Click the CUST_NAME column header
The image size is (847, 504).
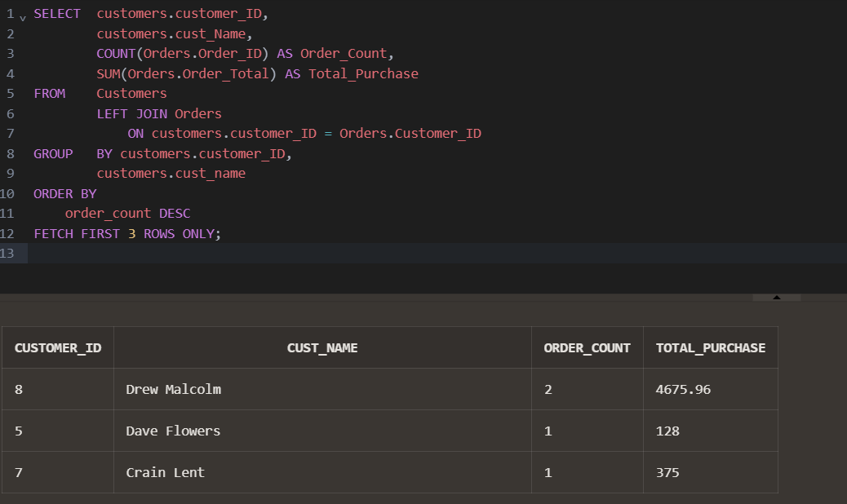322,348
